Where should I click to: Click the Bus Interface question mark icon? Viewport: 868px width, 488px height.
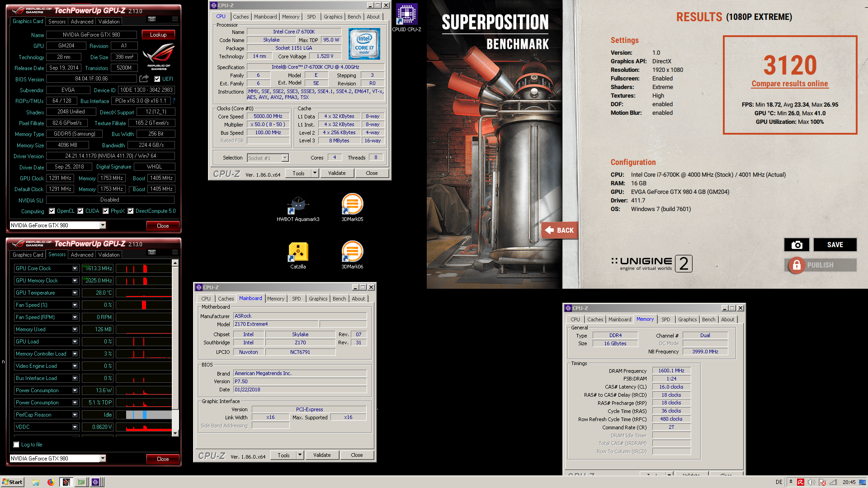(x=174, y=101)
